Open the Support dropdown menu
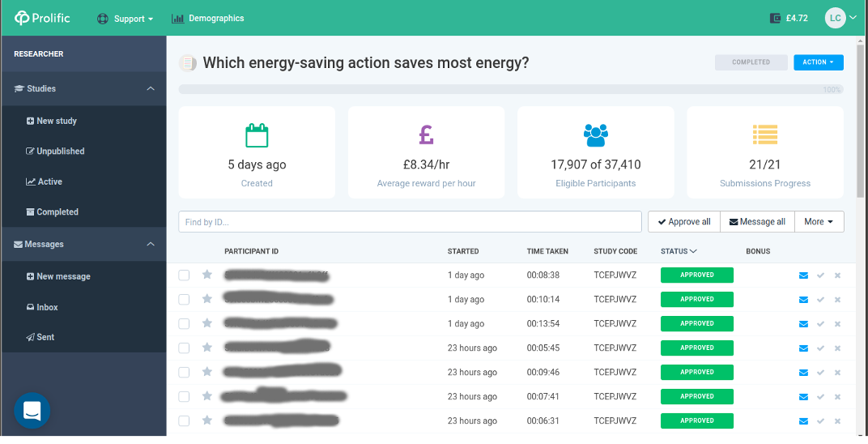This screenshot has height=444, width=868. [126, 19]
